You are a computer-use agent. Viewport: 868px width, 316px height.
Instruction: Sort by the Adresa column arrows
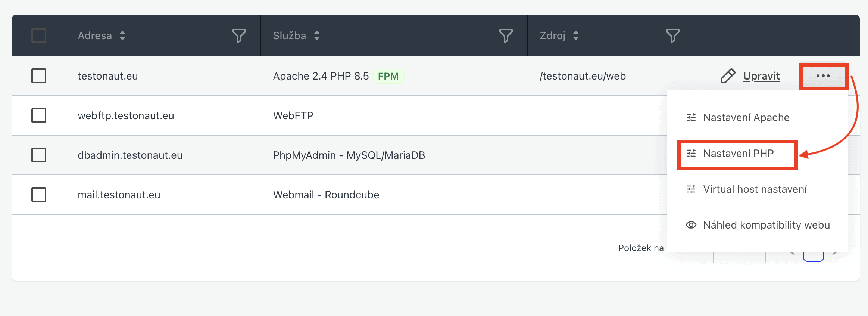[122, 35]
